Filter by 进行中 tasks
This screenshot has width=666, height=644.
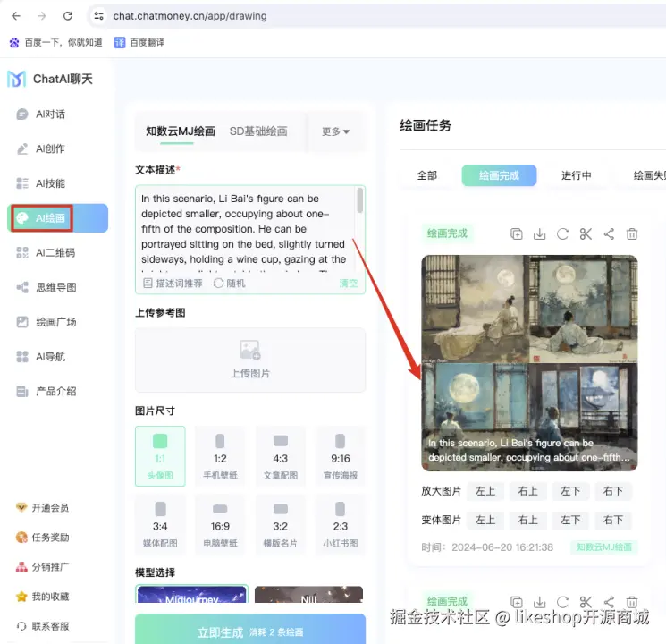pos(576,175)
